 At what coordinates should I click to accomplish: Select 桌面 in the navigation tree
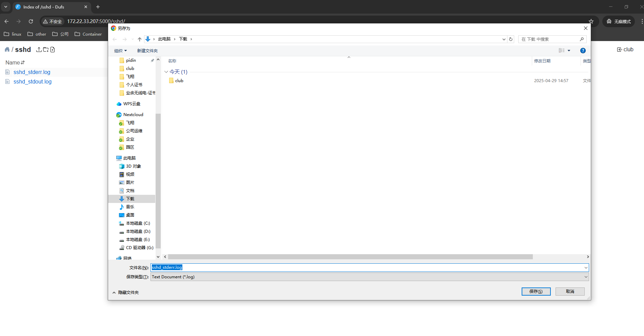click(130, 215)
